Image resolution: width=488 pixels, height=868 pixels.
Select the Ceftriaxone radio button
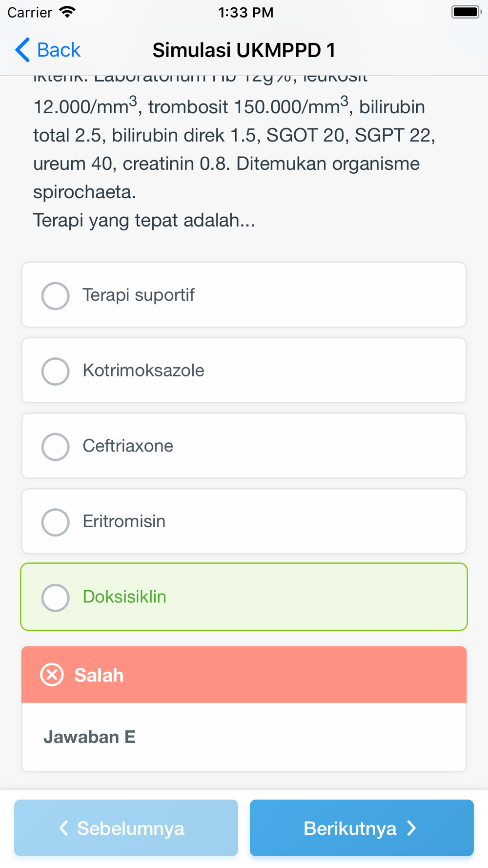click(x=55, y=446)
